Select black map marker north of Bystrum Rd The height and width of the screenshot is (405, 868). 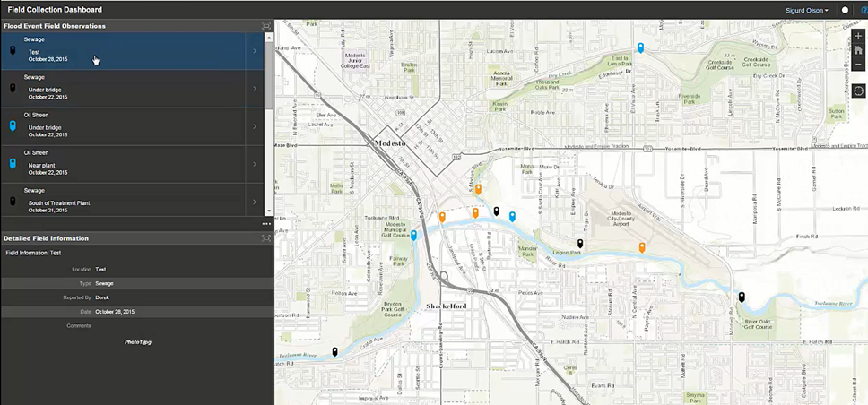tap(497, 211)
